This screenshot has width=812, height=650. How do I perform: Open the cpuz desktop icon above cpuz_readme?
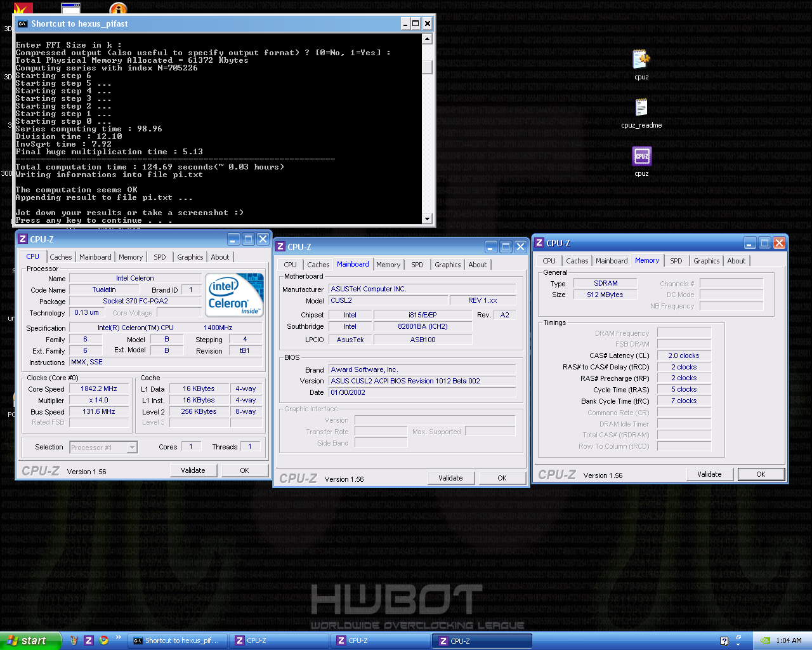[x=641, y=60]
